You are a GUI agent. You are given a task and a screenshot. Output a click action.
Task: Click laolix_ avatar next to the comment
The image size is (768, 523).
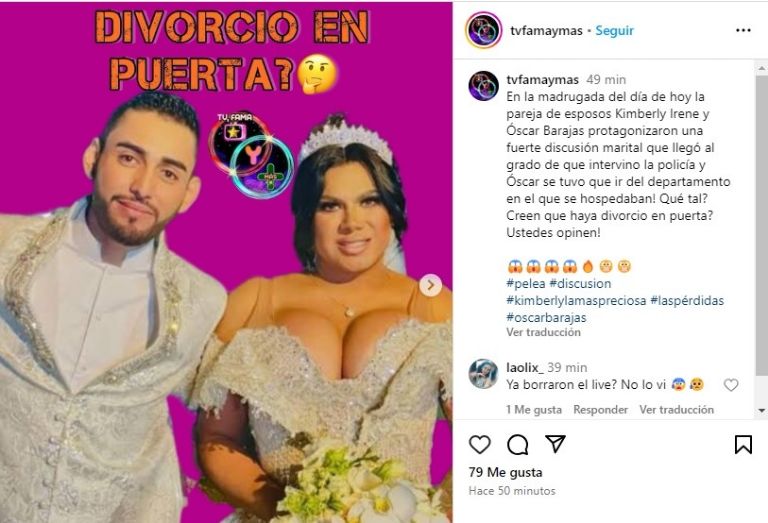[483, 374]
